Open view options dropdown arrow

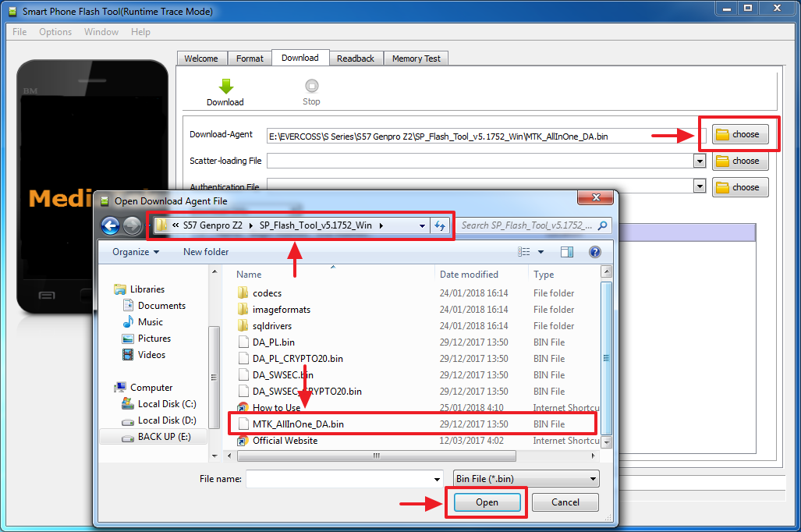[x=541, y=252]
